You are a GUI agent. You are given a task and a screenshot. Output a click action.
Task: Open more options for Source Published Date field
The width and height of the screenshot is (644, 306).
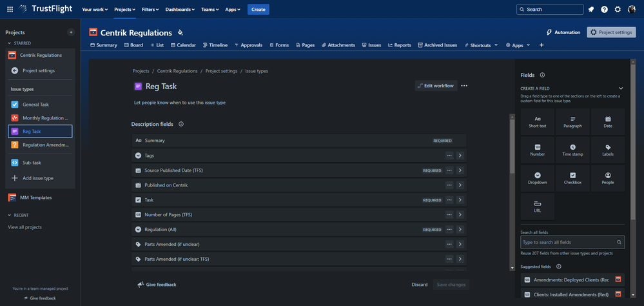pos(449,170)
